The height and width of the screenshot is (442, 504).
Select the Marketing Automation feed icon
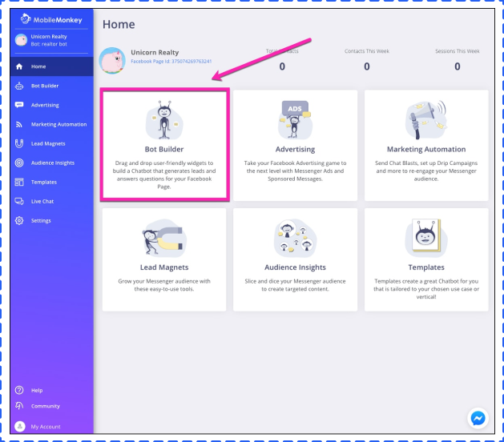pyautogui.click(x=19, y=124)
